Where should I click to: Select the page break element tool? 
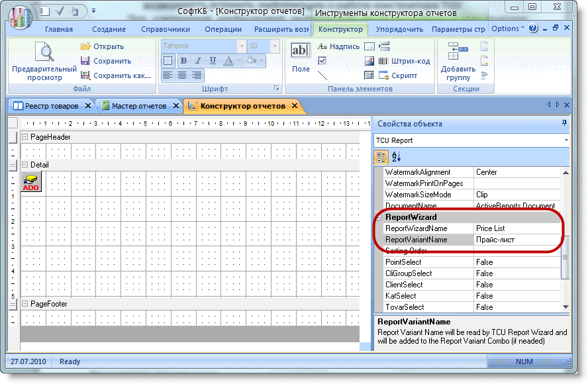(384, 46)
